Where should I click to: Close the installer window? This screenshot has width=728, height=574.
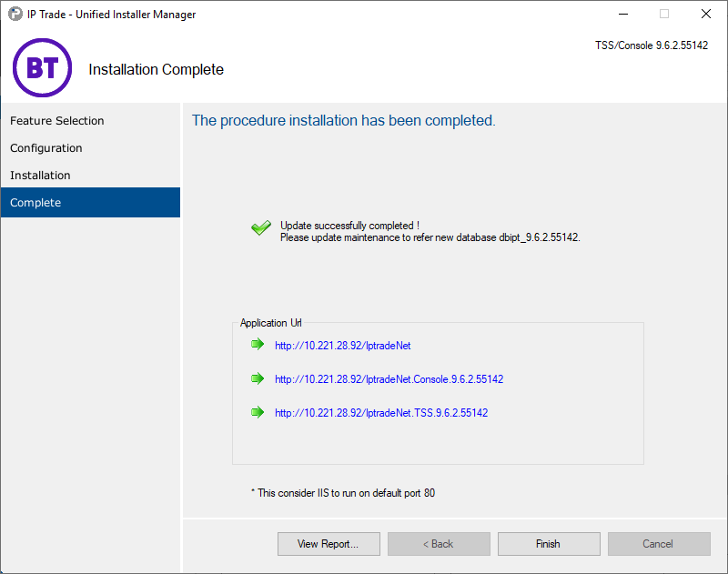point(706,14)
